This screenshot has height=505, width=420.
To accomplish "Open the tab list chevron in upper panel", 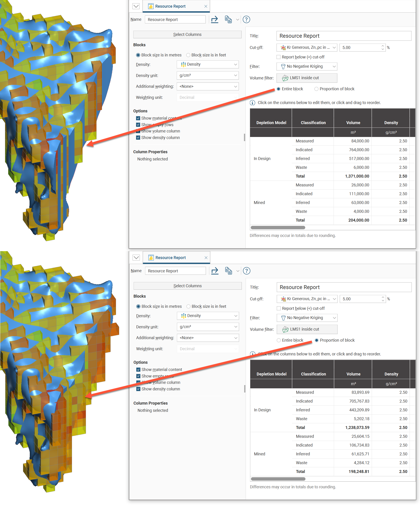I will click(x=136, y=6).
